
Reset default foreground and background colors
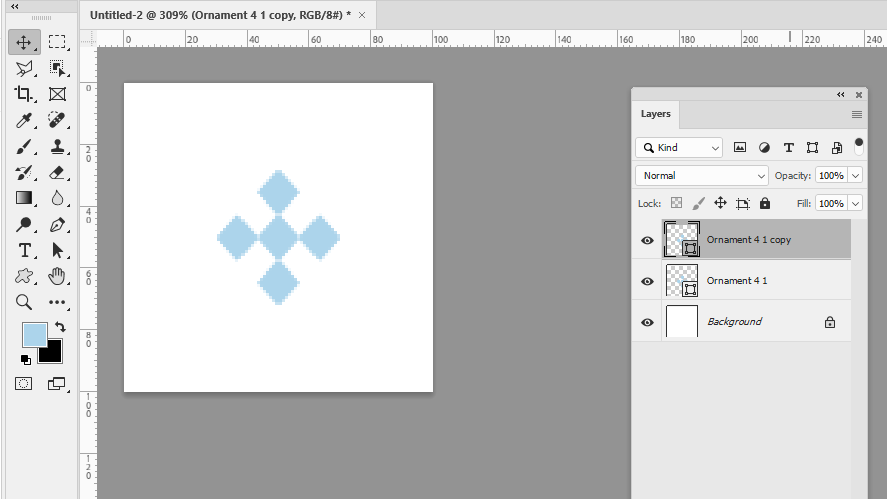[x=25, y=359]
